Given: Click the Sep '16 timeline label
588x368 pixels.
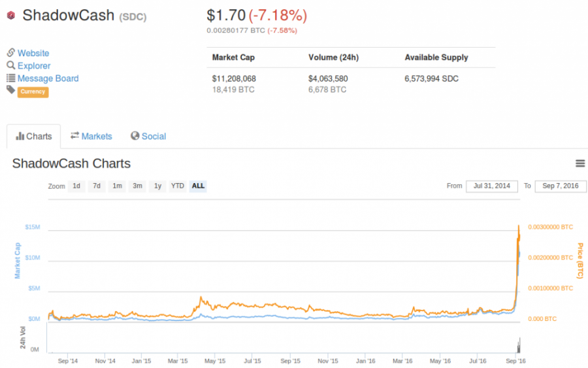Looking at the screenshot, I should [x=515, y=361].
